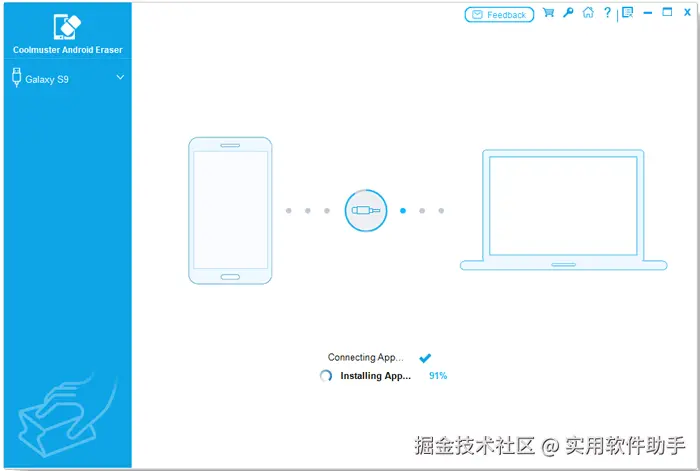The width and height of the screenshot is (700, 471).
Task: Go to the home icon
Action: [588, 13]
